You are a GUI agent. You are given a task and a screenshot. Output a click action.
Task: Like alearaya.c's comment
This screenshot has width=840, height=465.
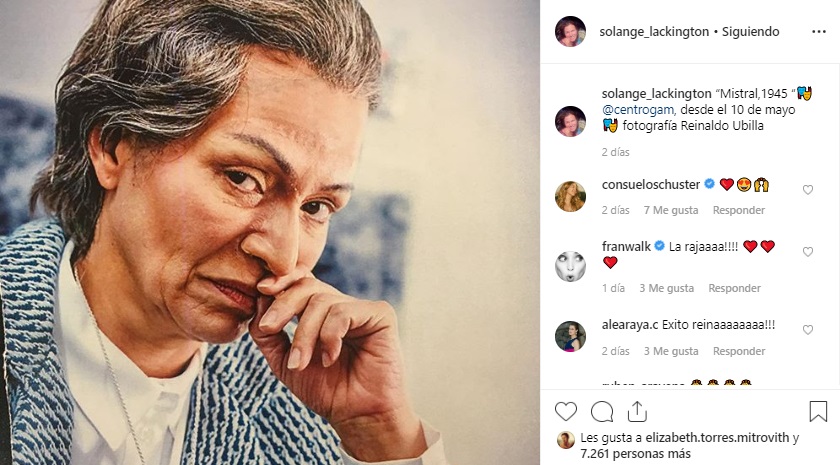808,330
